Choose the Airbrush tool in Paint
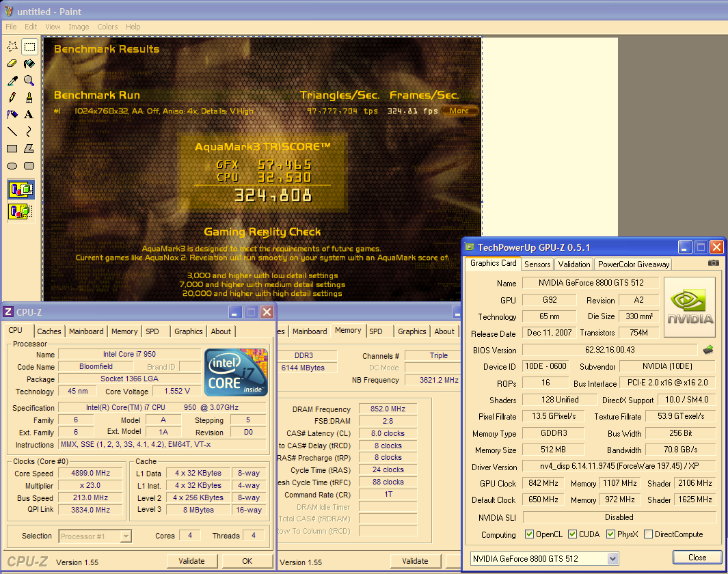 (12, 115)
